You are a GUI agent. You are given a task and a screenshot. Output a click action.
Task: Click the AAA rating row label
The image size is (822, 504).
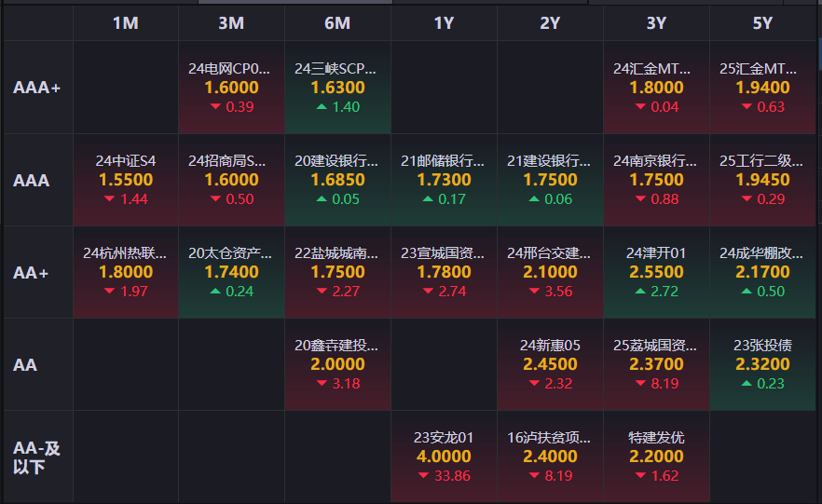[38, 180]
